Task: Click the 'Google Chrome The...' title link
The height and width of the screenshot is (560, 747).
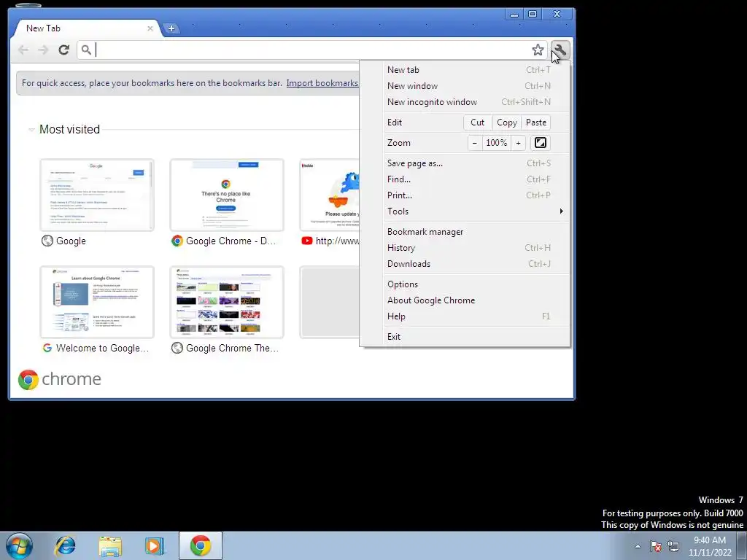Action: [232, 348]
